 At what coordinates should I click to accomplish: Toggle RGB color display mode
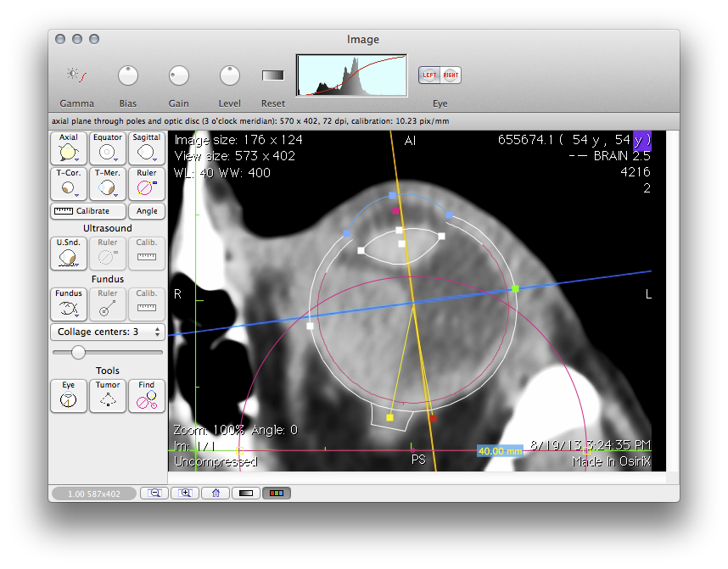[x=275, y=493]
